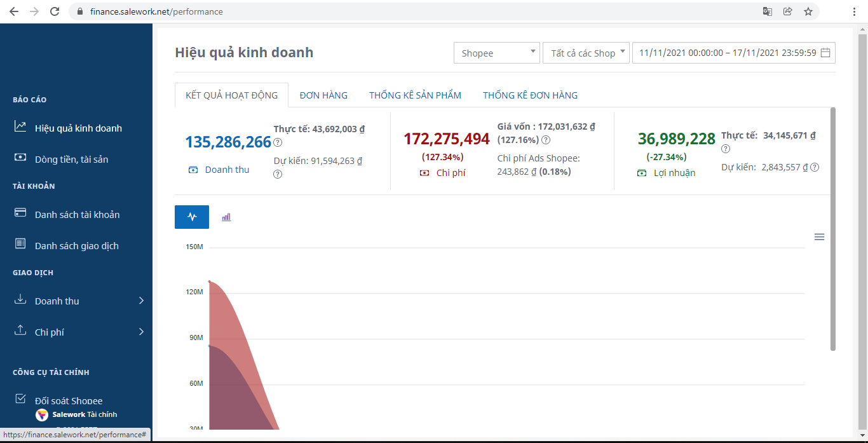This screenshot has width=868, height=443.
Task: Open the chart hamburger menu
Action: pos(819,237)
